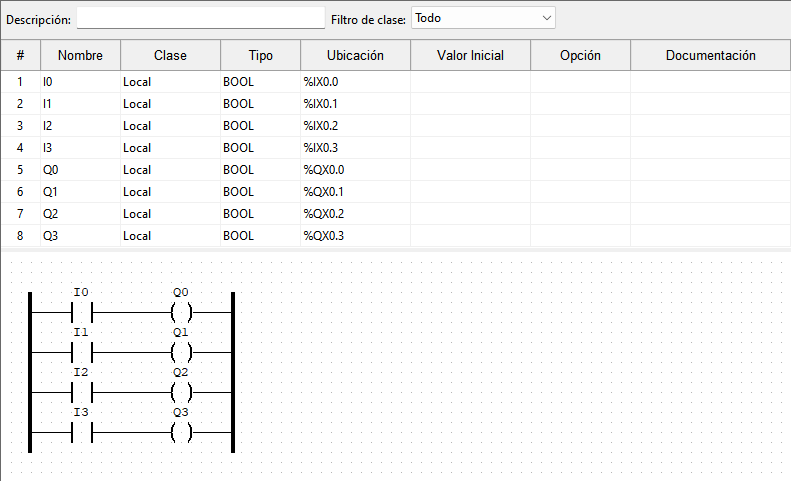Select the Q3 coil on last rung

click(181, 432)
